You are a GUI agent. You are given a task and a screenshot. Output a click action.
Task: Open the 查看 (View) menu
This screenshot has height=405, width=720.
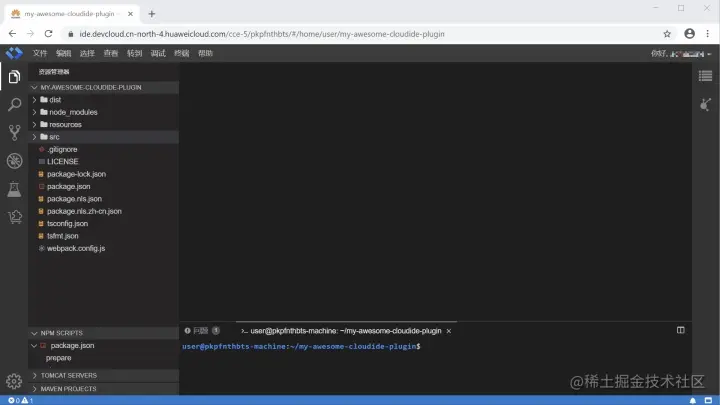click(111, 53)
